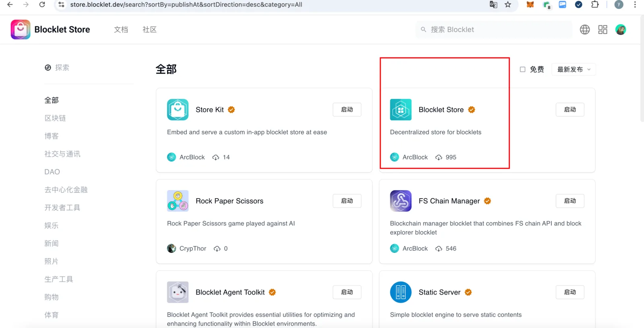
Task: Toggle the 免费 (free) checkbox
Action: [x=522, y=70]
